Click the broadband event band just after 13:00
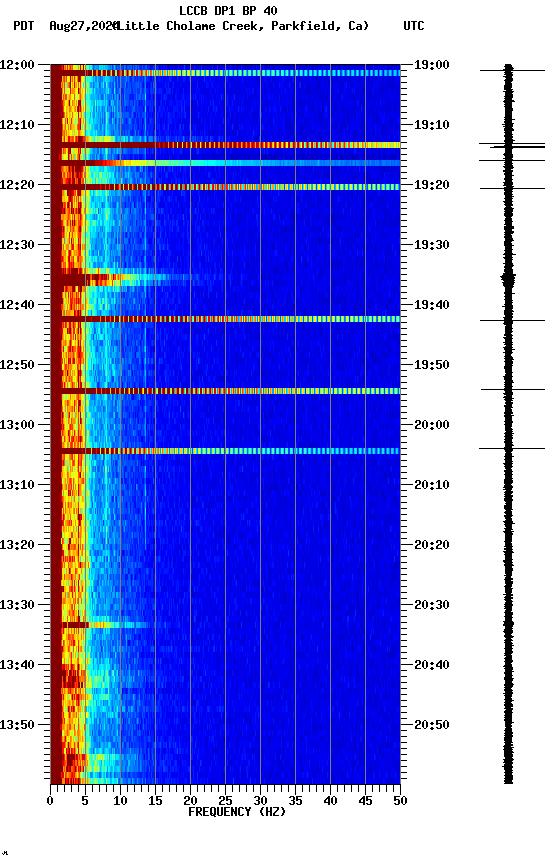 pos(225,451)
